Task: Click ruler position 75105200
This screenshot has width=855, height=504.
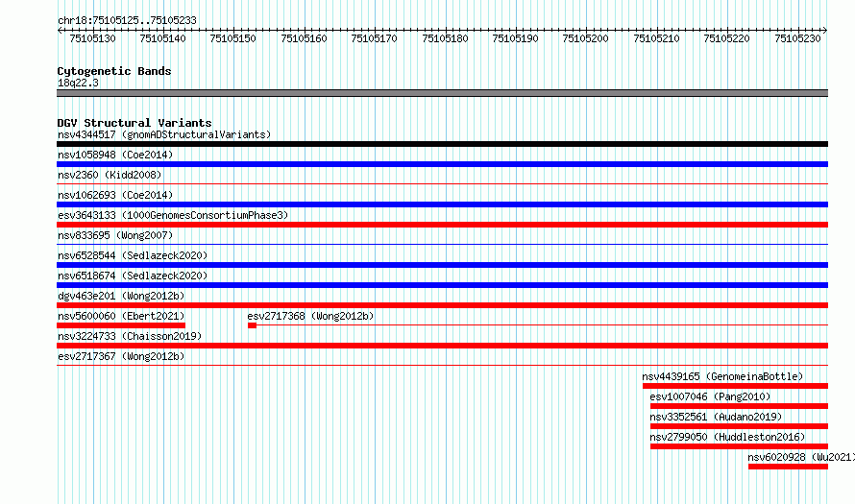Action: click(586, 38)
